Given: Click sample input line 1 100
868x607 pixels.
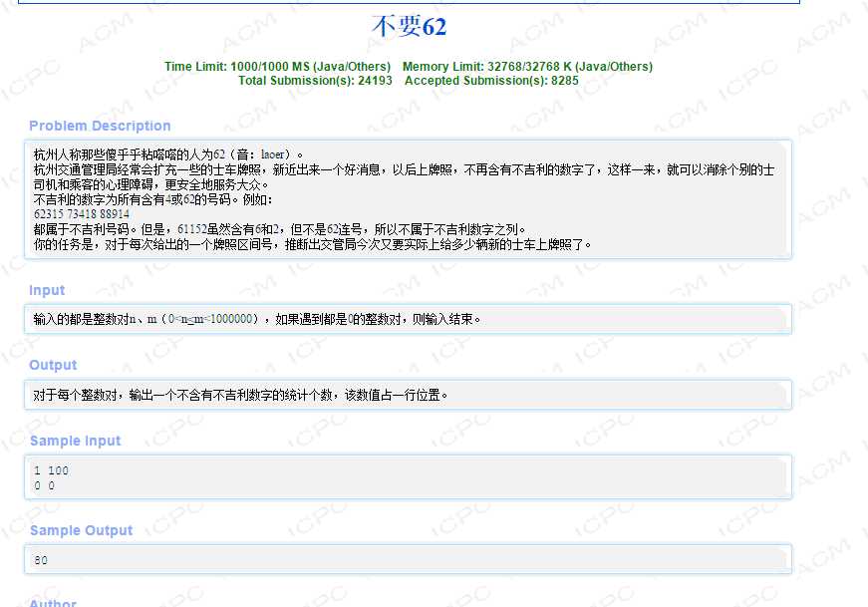Looking at the screenshot, I should (51, 470).
